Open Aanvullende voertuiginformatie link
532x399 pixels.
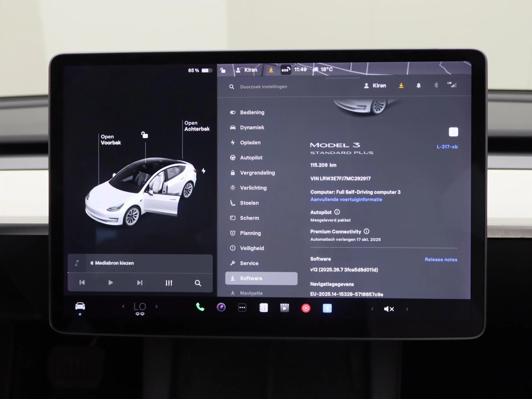(x=346, y=199)
